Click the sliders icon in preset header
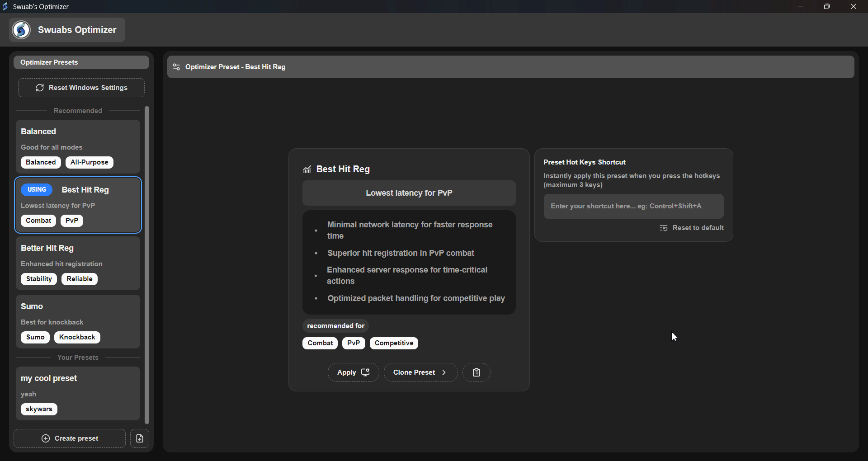 click(176, 67)
